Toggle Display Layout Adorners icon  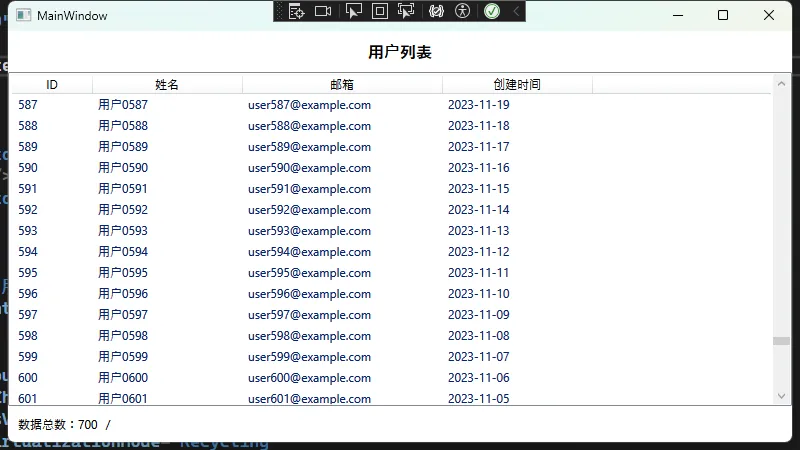[x=380, y=11]
